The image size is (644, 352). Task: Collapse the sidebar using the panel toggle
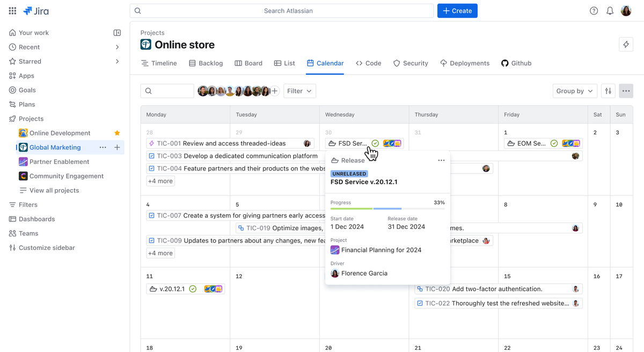point(117,32)
